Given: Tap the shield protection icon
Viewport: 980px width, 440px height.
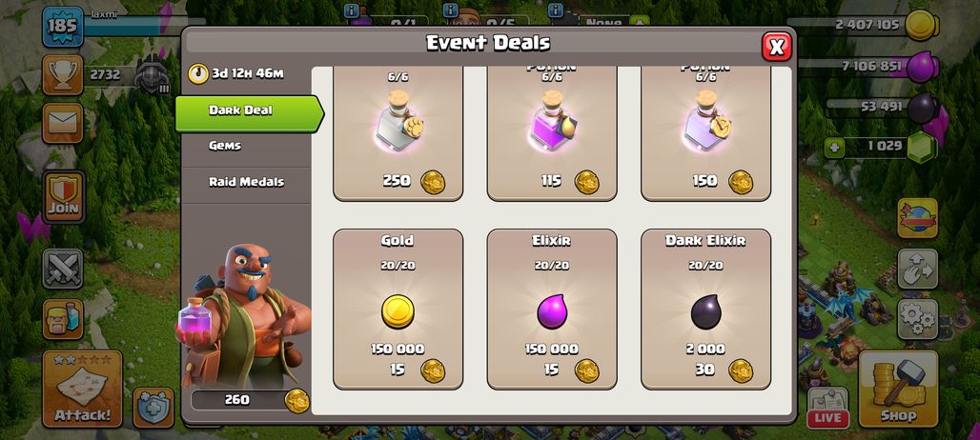Looking at the screenshot, I should (x=153, y=408).
